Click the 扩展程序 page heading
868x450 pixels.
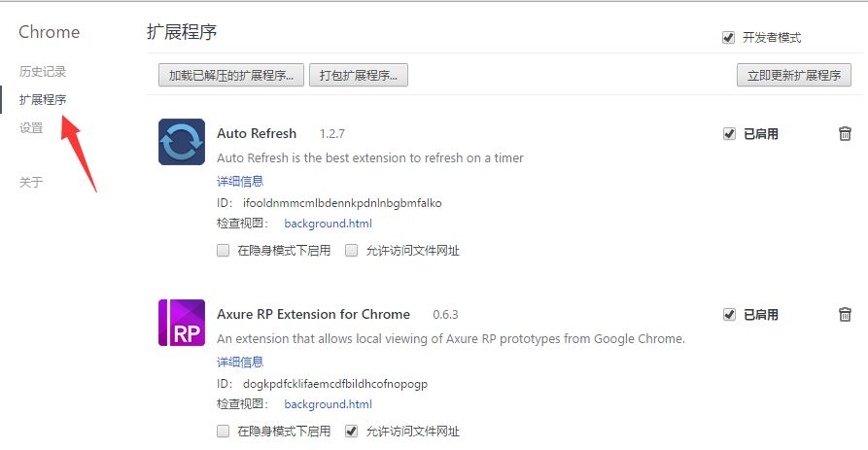pyautogui.click(x=182, y=32)
